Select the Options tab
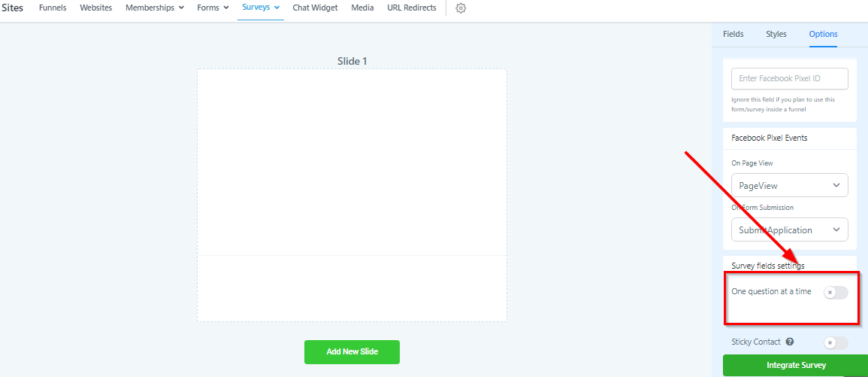This screenshot has height=377, width=868. pos(823,34)
